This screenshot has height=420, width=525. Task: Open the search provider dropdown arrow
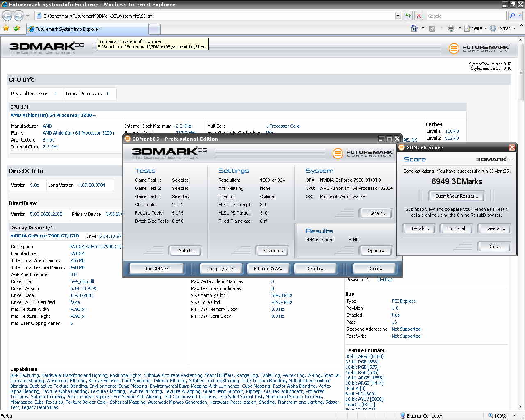coord(519,16)
